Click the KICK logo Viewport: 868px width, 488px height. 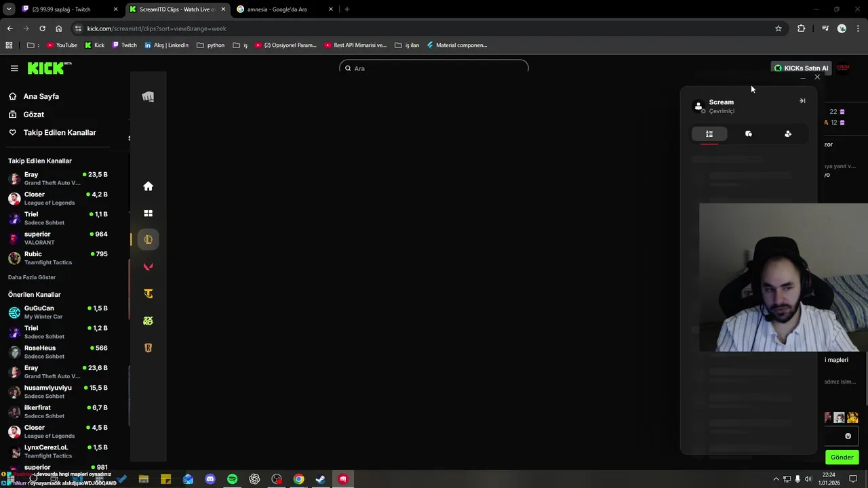49,68
